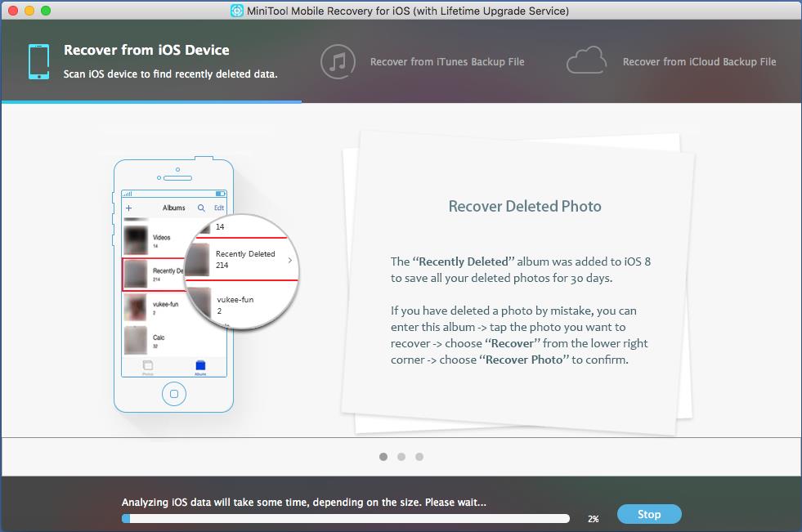
Task: Click the plus icon in Albums header
Action: coord(129,208)
